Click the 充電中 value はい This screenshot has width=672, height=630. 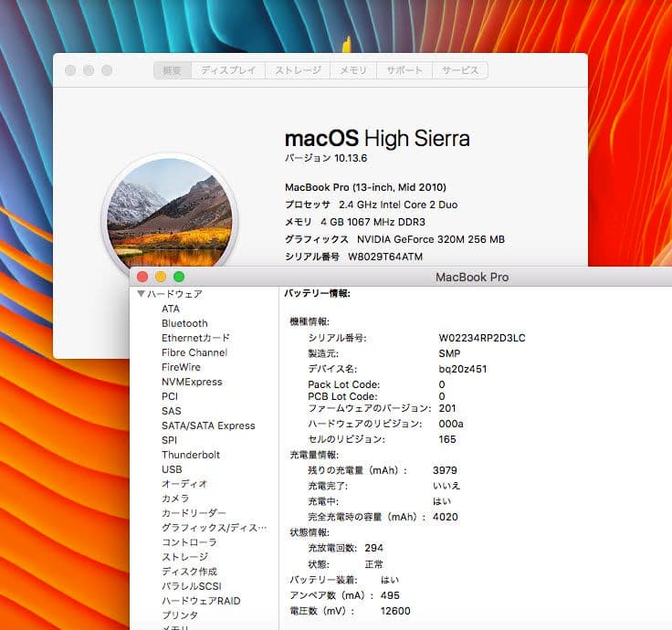pyautogui.click(x=442, y=501)
